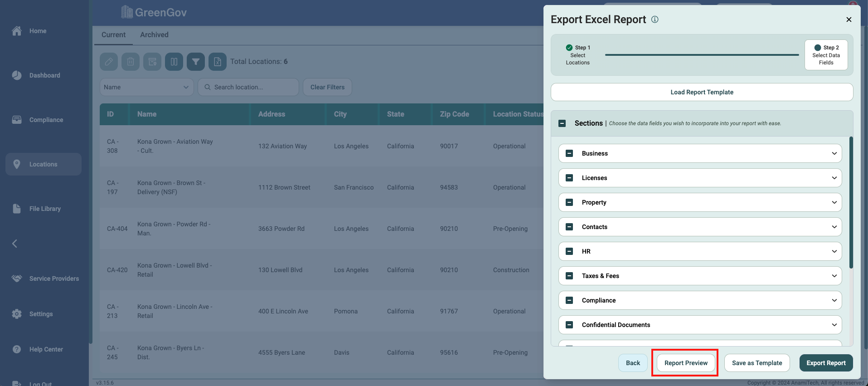
Task: Click the column layout icon in toolbar
Action: tap(174, 62)
